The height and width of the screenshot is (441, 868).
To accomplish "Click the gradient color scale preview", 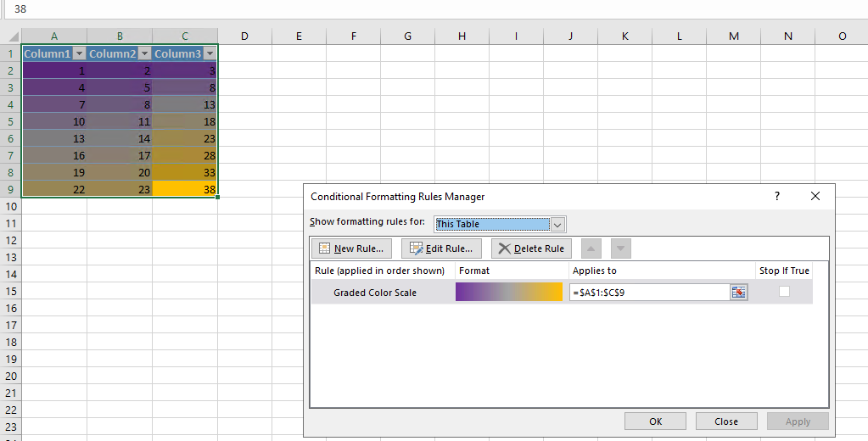I will point(509,292).
